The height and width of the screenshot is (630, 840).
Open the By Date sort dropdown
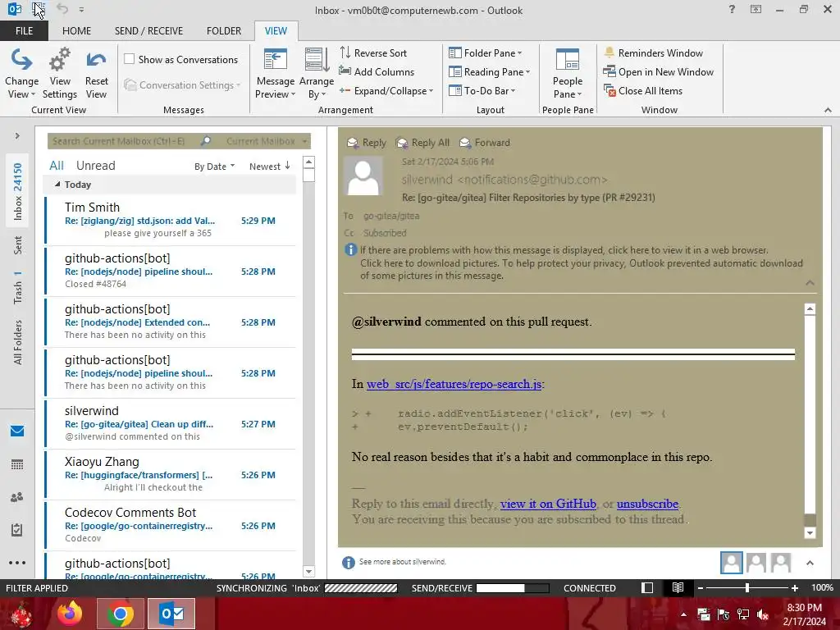214,167
